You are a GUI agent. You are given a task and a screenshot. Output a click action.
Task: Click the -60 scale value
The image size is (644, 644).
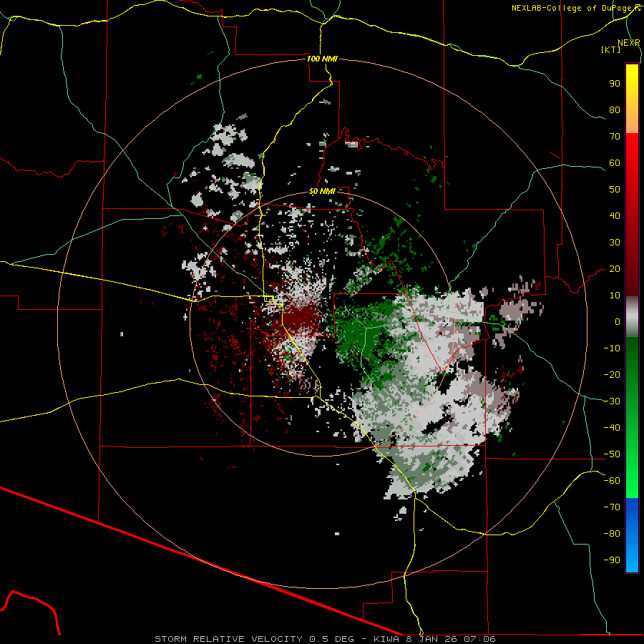[x=612, y=481]
